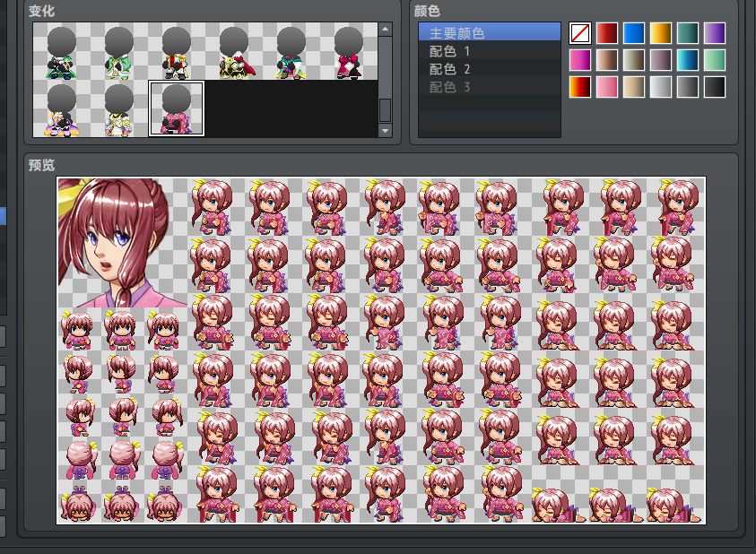Choose the dark teal color swatch
Image resolution: width=756 pixels, height=554 pixels.
click(x=688, y=33)
